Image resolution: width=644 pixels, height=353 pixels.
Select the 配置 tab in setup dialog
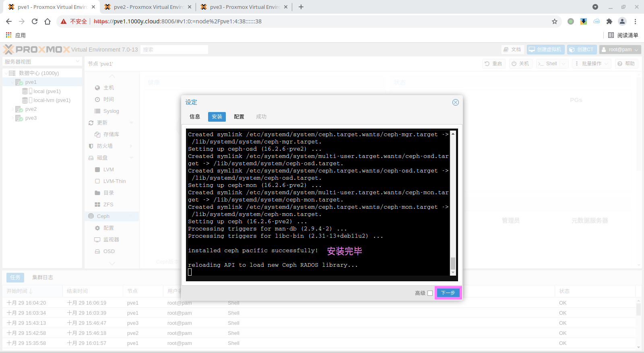pyautogui.click(x=239, y=117)
